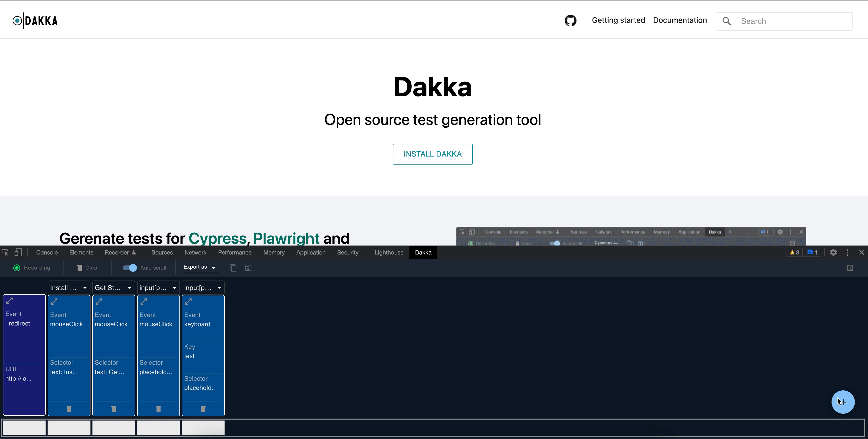Expand the keyboard event card
The height and width of the screenshot is (439, 868).
189,301
